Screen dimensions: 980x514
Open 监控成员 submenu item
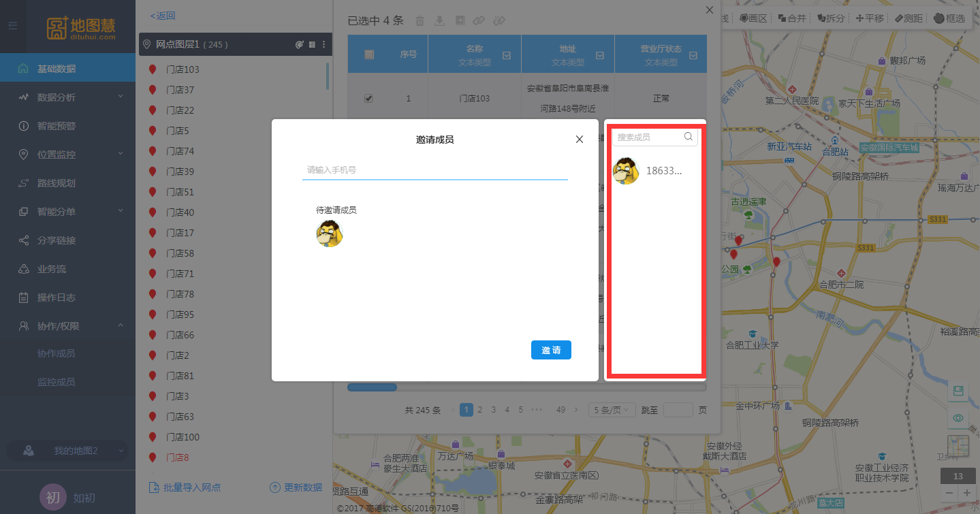57,382
